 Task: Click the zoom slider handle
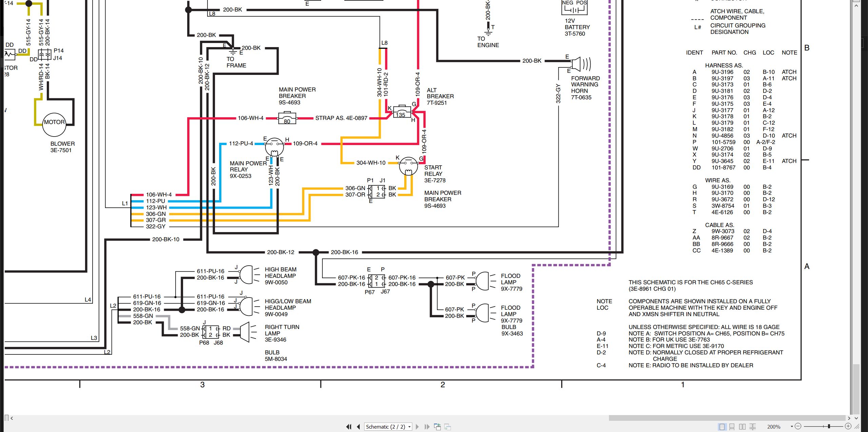(x=829, y=426)
